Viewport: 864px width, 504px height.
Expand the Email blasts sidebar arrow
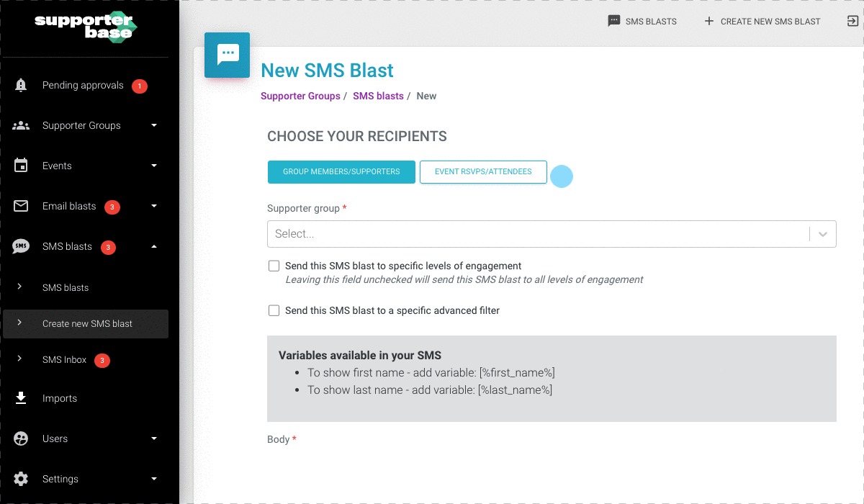pyautogui.click(x=154, y=206)
